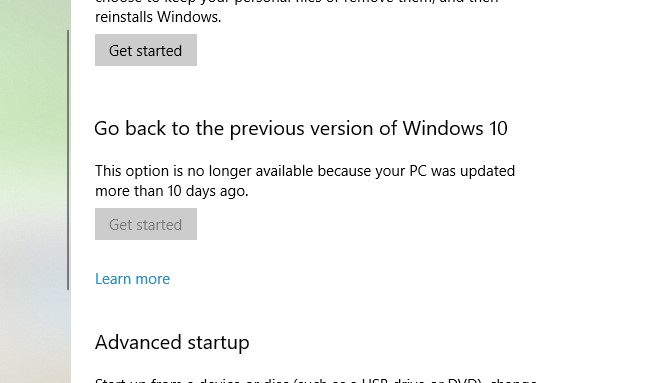Select the "Go back to the previous version" heading
Screen dimensions: 662x383
301,128
